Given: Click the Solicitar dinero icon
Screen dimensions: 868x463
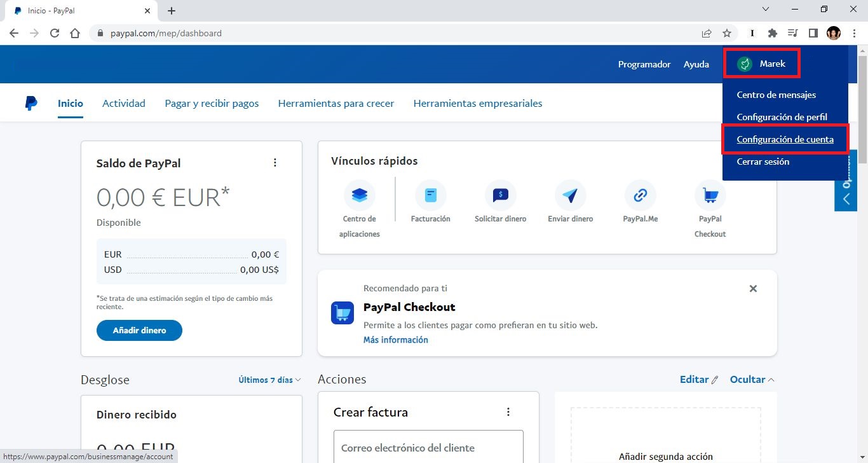Looking at the screenshot, I should pos(501,196).
